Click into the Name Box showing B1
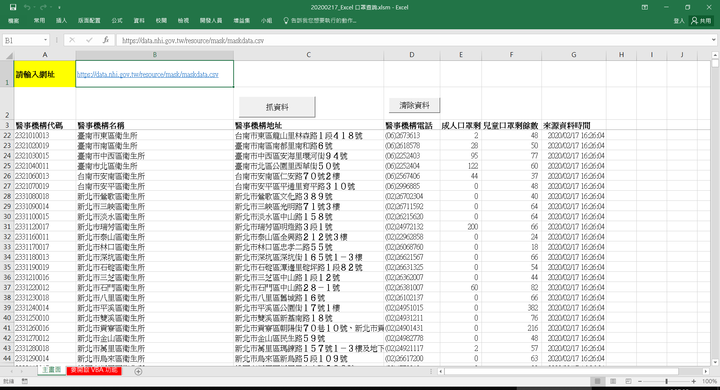 click(x=22, y=40)
